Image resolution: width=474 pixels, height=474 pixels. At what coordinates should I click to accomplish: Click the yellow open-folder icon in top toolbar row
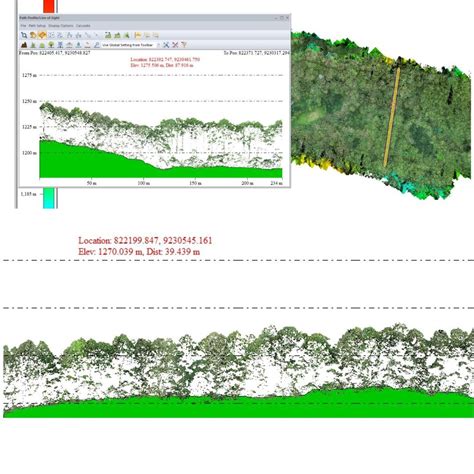(x=138, y=35)
